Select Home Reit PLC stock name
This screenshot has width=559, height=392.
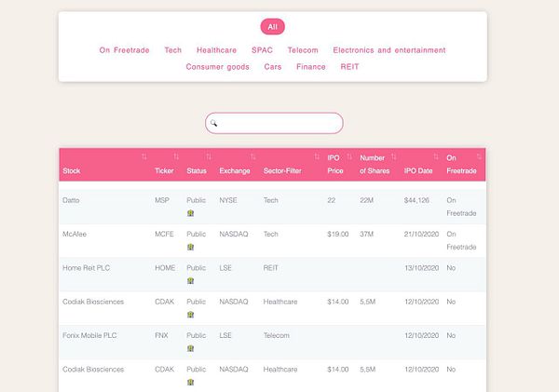tap(87, 268)
